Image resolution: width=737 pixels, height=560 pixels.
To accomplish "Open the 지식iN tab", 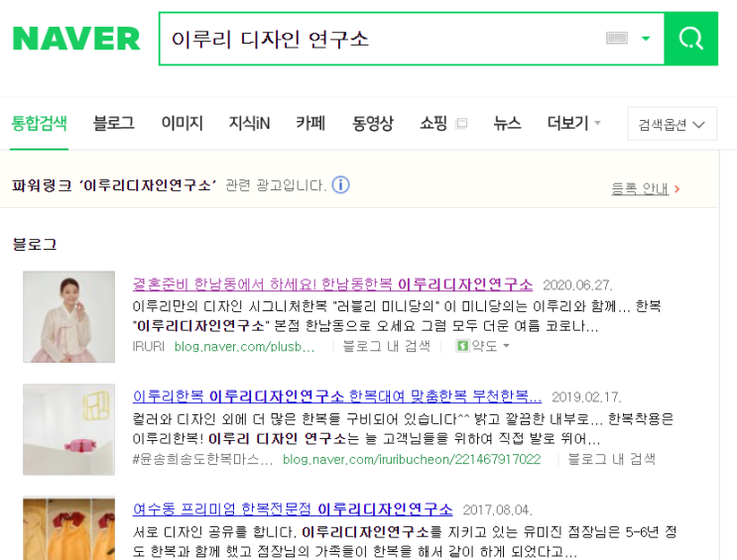I will click(249, 123).
